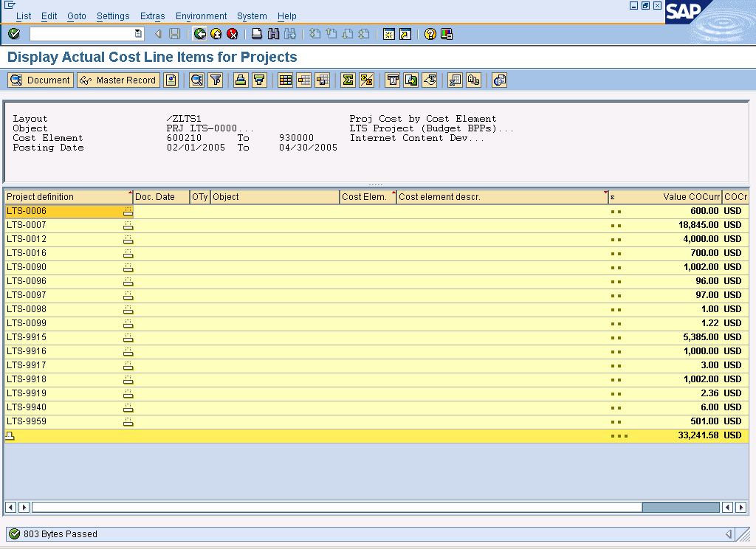Click the globe-and-pages icon ending the application toolbar
Image resolution: width=756 pixels, height=549 pixels.
tap(500, 80)
